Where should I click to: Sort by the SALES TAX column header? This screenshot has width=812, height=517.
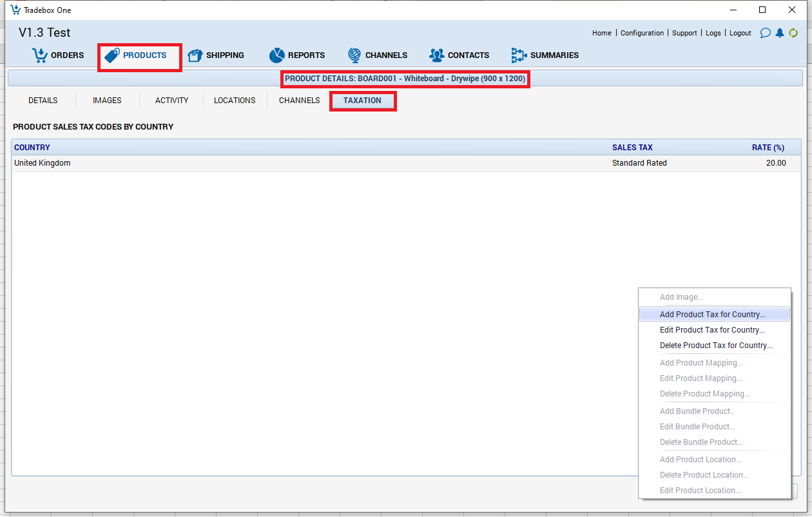[x=632, y=148]
